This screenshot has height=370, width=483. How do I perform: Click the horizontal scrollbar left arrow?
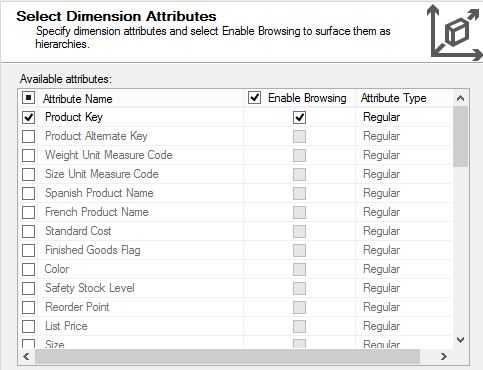[x=26, y=356]
